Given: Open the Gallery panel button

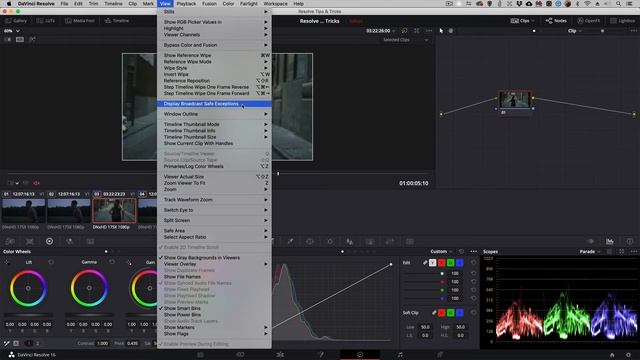Looking at the screenshot, I should pyautogui.click(x=16, y=21).
